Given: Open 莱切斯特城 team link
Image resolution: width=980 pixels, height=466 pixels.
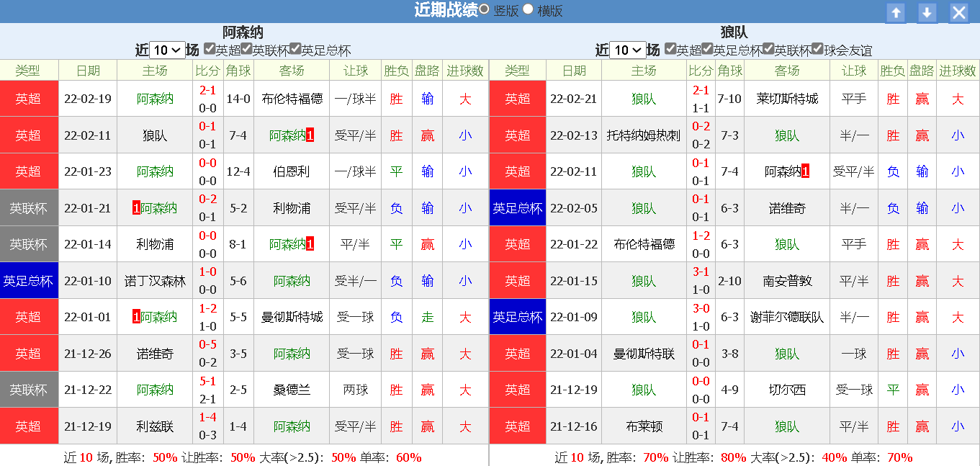Looking at the screenshot, I should (x=787, y=99).
